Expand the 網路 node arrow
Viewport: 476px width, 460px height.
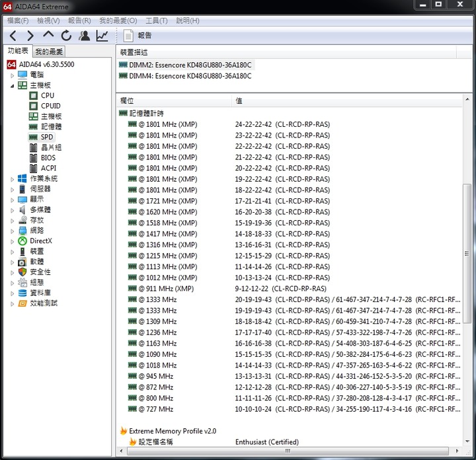(x=12, y=231)
